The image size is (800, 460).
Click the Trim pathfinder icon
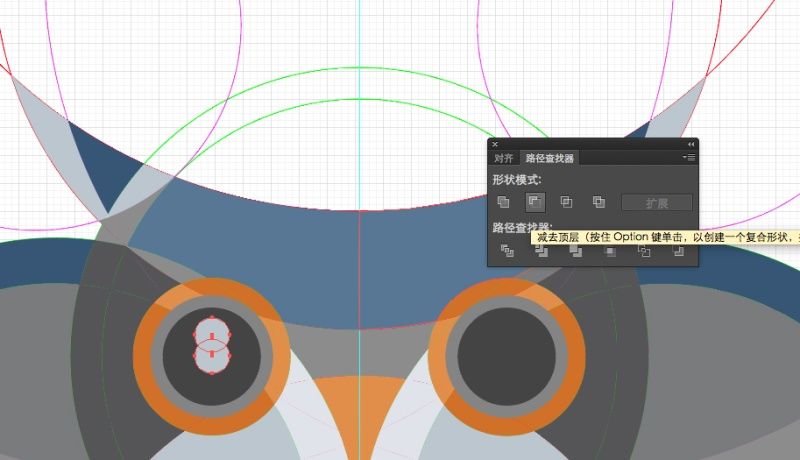pos(541,251)
